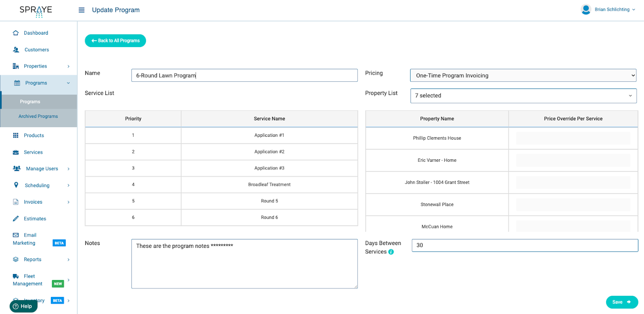Click the Fleet Management truck icon
Screen dimensions: 644x314
[x=16, y=276]
